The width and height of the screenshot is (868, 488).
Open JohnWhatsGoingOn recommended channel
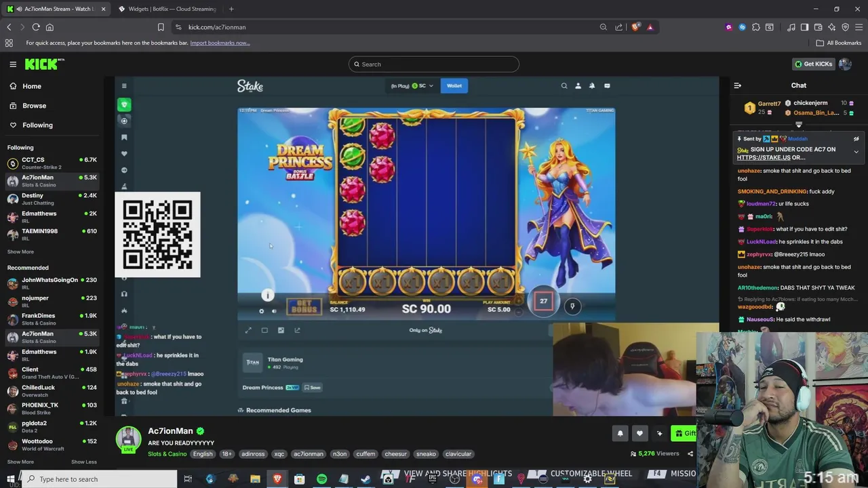52,283
